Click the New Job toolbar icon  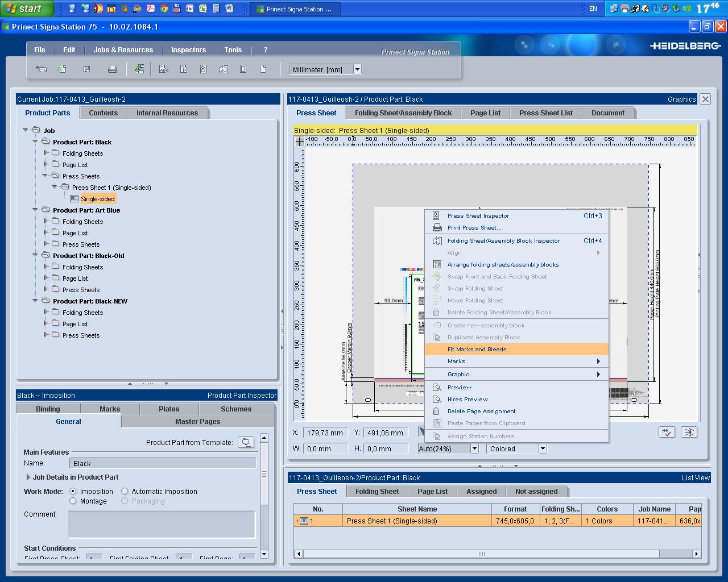(61, 69)
